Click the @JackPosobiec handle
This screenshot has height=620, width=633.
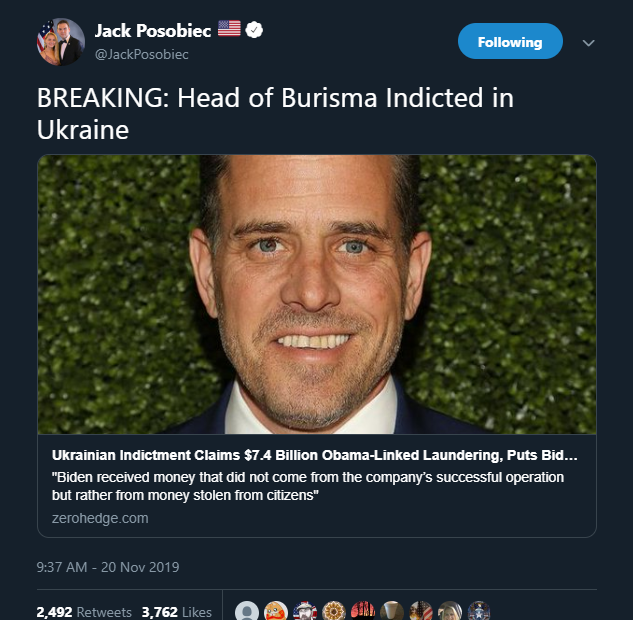pos(141,54)
